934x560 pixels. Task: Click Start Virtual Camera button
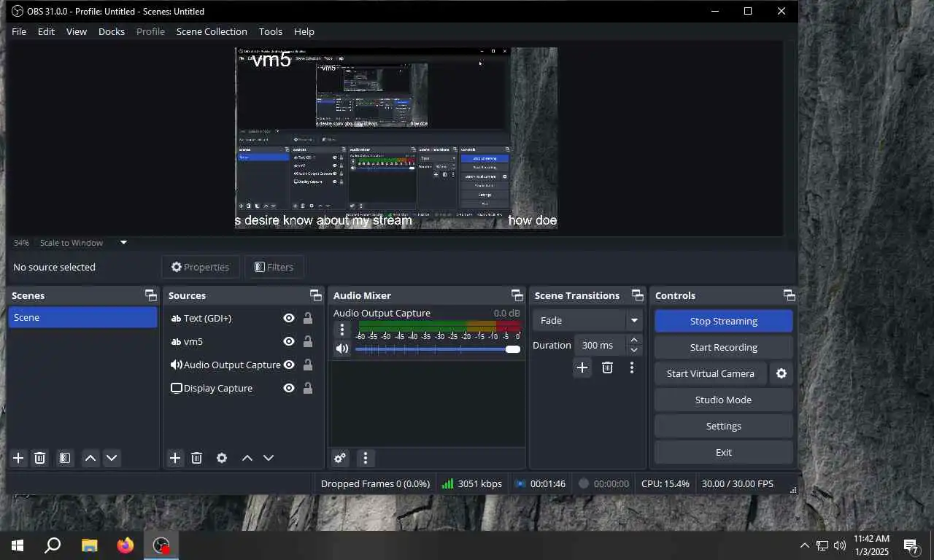pos(711,373)
